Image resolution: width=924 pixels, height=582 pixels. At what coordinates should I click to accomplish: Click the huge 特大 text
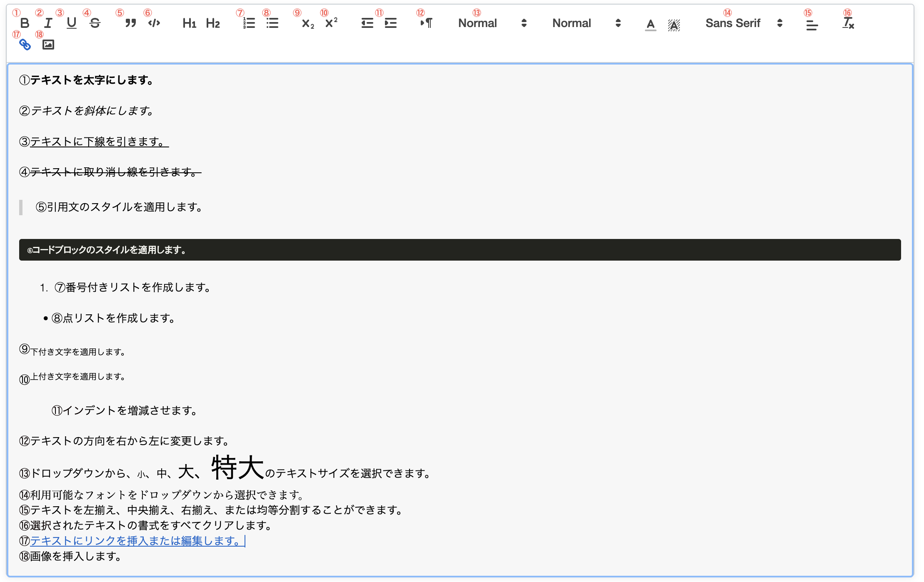click(x=237, y=467)
